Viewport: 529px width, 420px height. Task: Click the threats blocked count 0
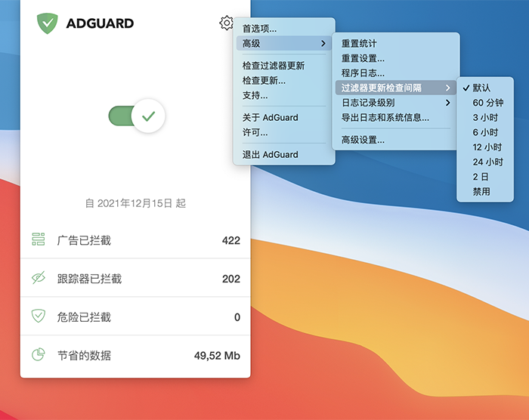237,317
